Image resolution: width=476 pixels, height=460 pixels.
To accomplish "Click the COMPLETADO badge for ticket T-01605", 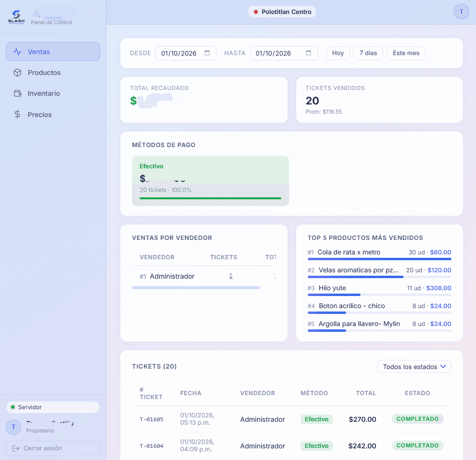I will click(x=418, y=419).
